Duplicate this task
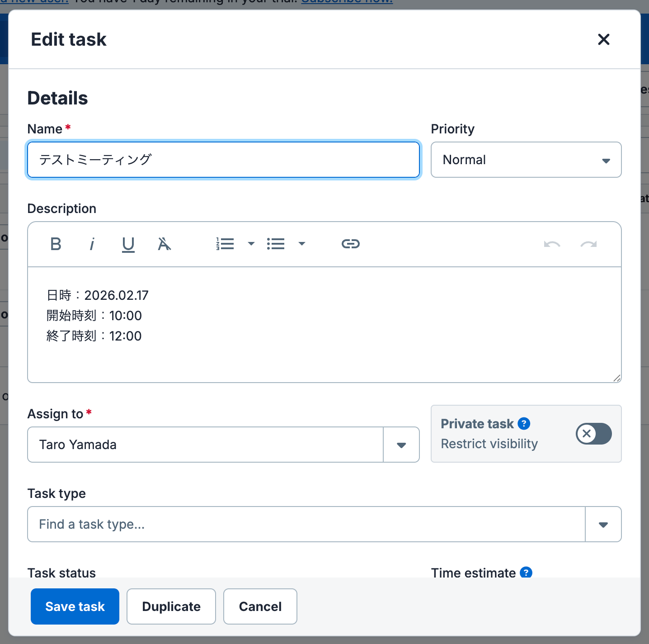Screen dimensions: 649x644 click(x=171, y=606)
